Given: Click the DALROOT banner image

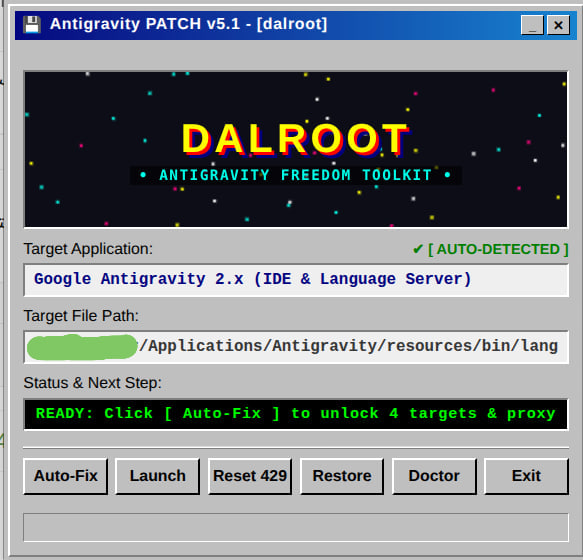Looking at the screenshot, I should point(296,149).
